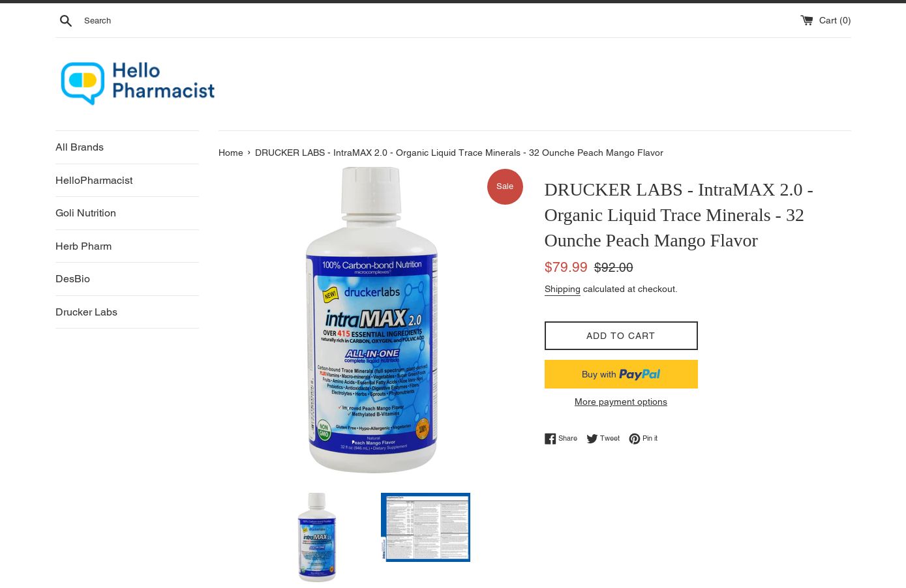
Task: Open the Goli Nutrition brand page
Action: [85, 213]
